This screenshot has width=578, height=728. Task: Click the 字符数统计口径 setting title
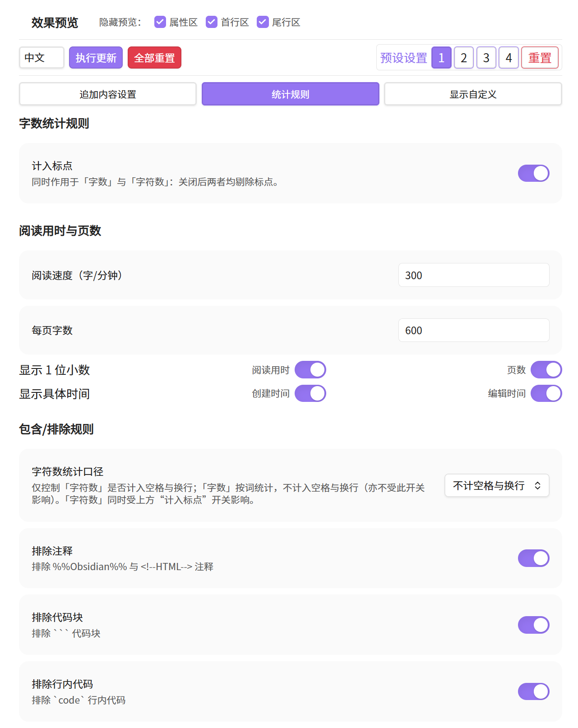click(x=68, y=471)
